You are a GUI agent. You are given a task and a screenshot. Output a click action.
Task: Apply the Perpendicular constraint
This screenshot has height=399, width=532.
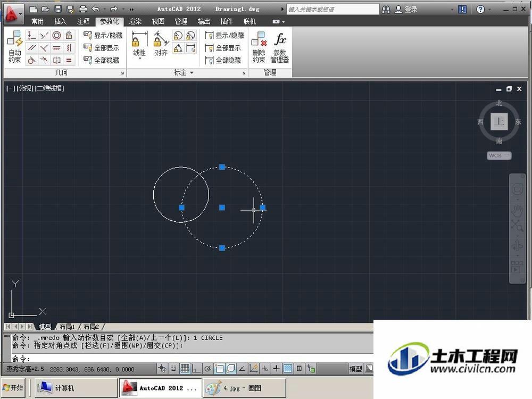(44, 48)
